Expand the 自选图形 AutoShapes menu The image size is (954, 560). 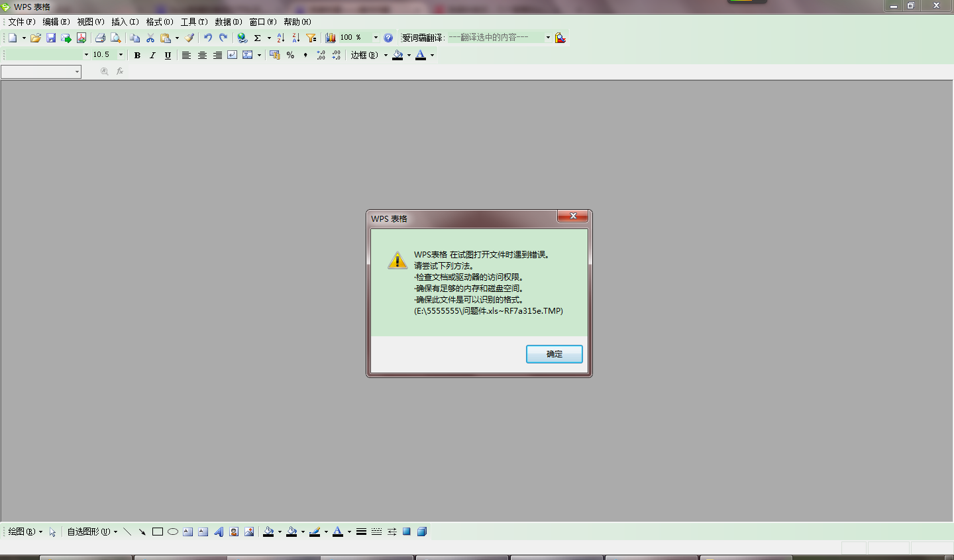tap(92, 532)
